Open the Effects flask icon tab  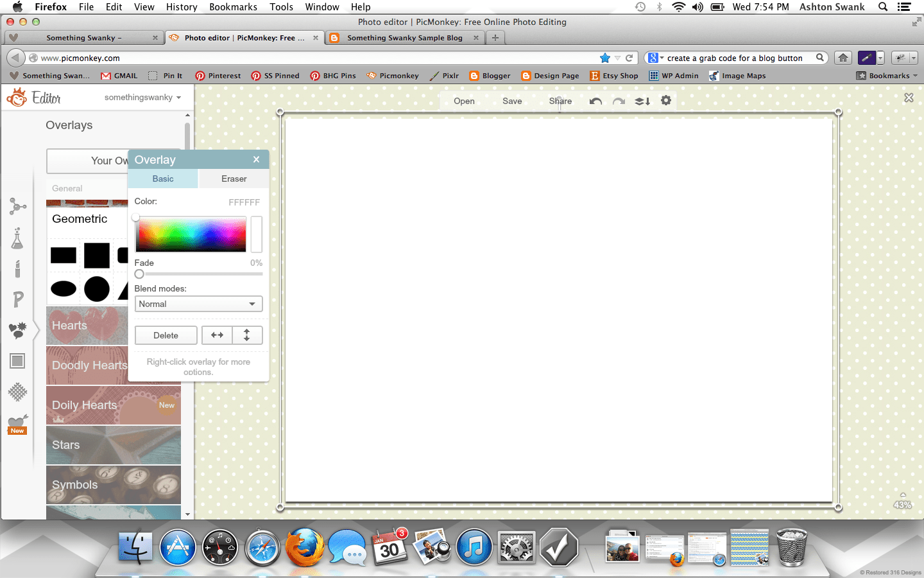pyautogui.click(x=17, y=238)
